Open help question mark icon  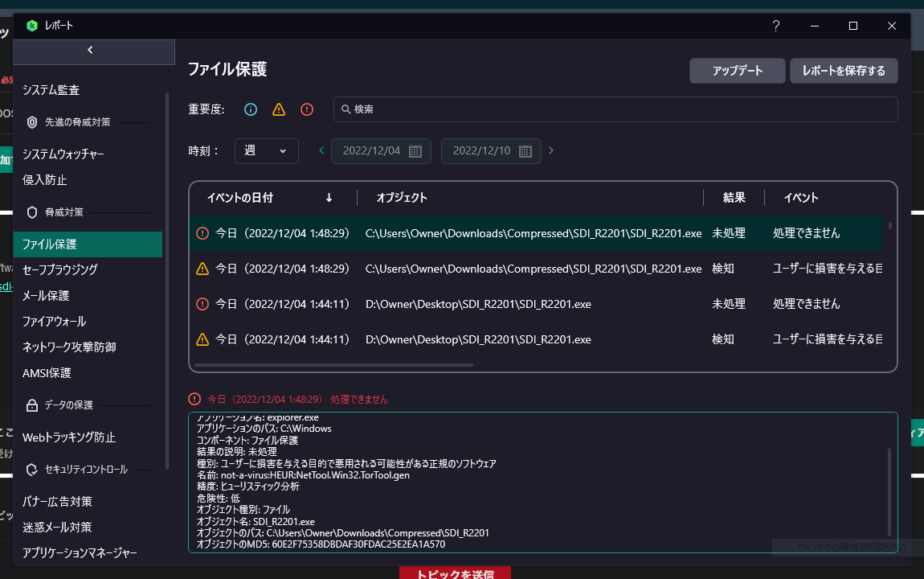(776, 26)
